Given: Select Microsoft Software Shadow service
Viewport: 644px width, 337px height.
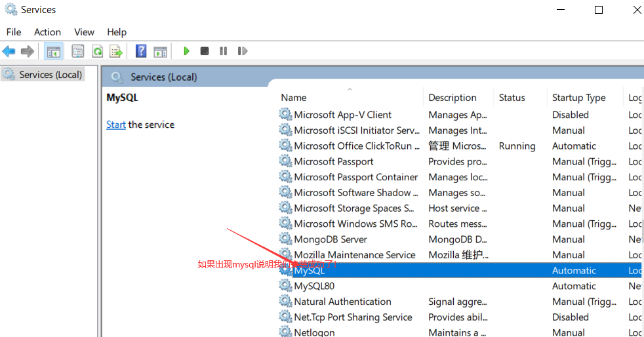Looking at the screenshot, I should 356,193.
